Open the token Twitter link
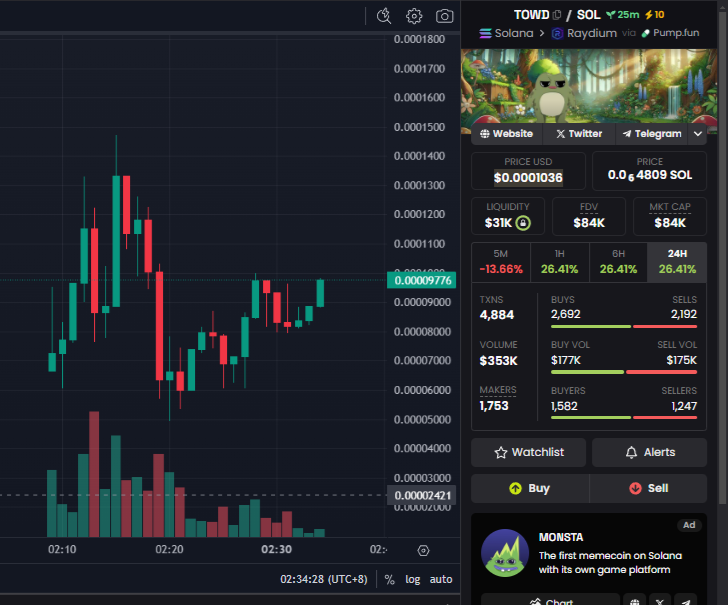Viewport: 728px width, 605px height. pyautogui.click(x=579, y=134)
